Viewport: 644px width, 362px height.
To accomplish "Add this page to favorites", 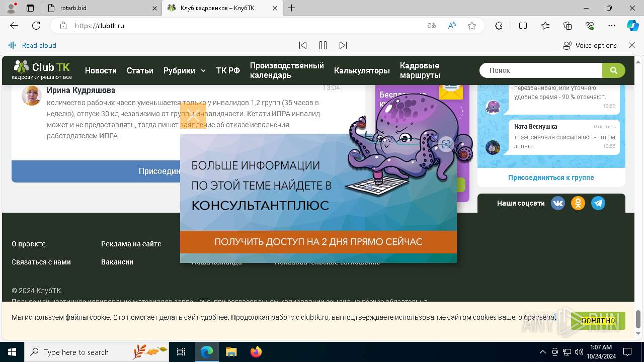I will [472, 26].
